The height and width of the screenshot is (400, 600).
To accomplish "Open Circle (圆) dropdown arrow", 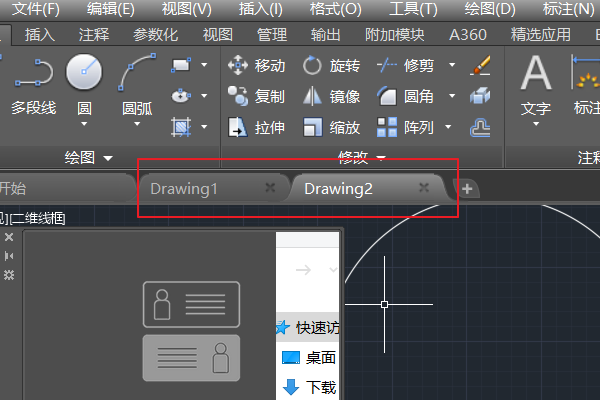I will (x=84, y=124).
